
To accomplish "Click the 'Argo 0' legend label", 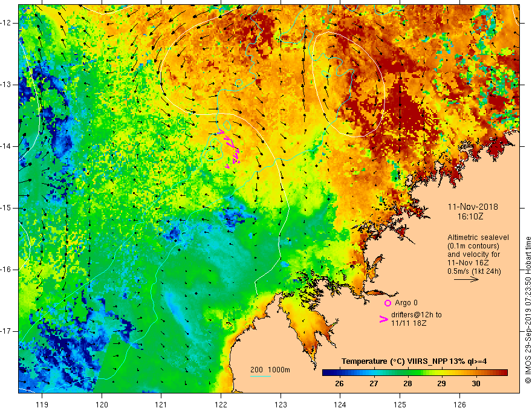I will click(x=406, y=303).
